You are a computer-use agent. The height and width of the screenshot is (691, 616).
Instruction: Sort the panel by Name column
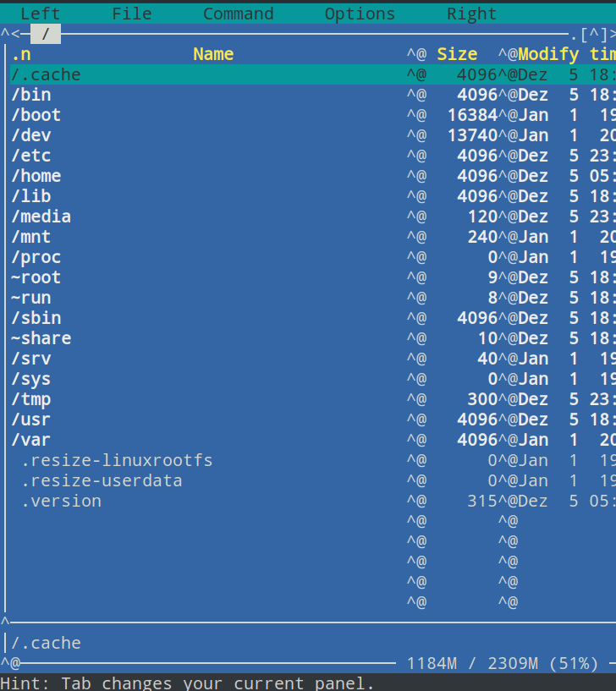[212, 54]
